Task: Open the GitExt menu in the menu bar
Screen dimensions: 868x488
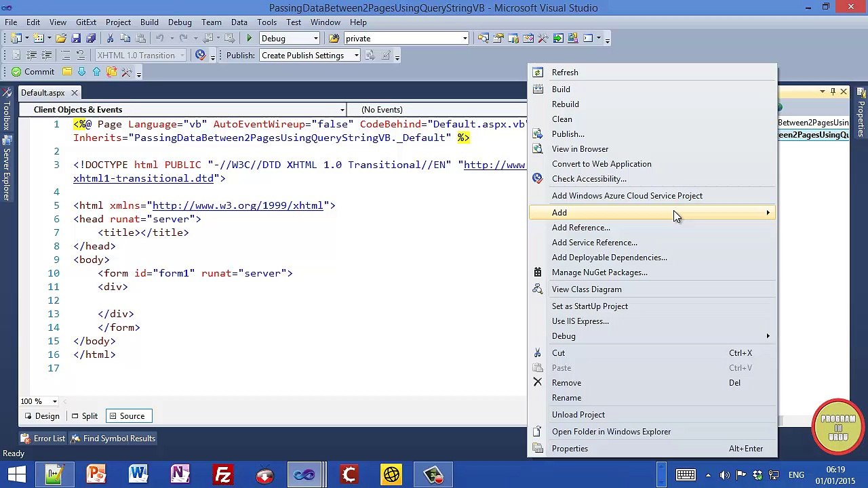Action: click(85, 22)
